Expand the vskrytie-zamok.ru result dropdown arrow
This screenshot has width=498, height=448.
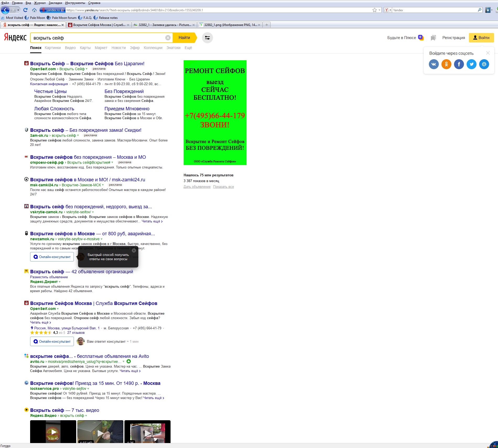coord(93,212)
